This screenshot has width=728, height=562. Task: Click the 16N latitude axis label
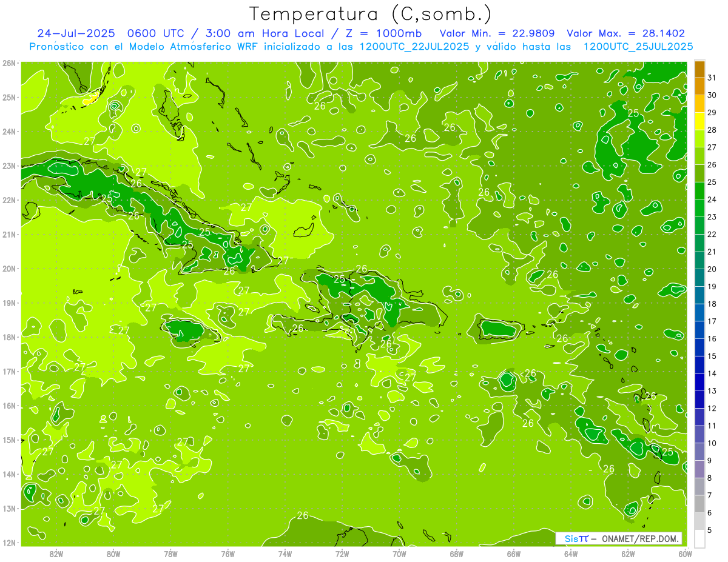(x=9, y=406)
